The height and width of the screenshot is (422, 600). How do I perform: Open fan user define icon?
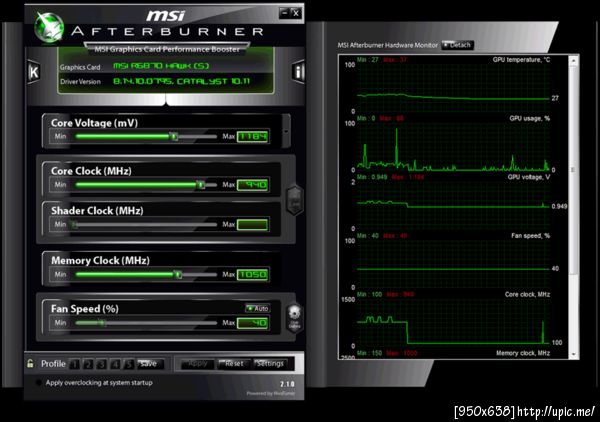coord(294,317)
